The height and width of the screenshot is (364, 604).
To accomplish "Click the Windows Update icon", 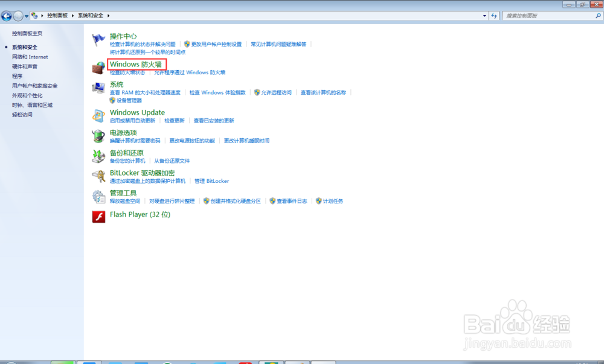I will [x=98, y=116].
